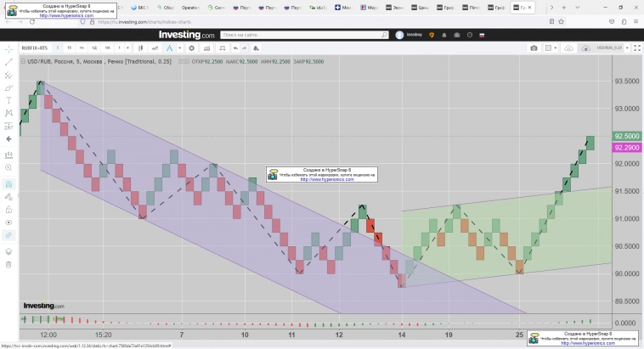Open the line chart style icon
Image resolution: width=644 pixels, height=349 pixels.
tap(155, 48)
